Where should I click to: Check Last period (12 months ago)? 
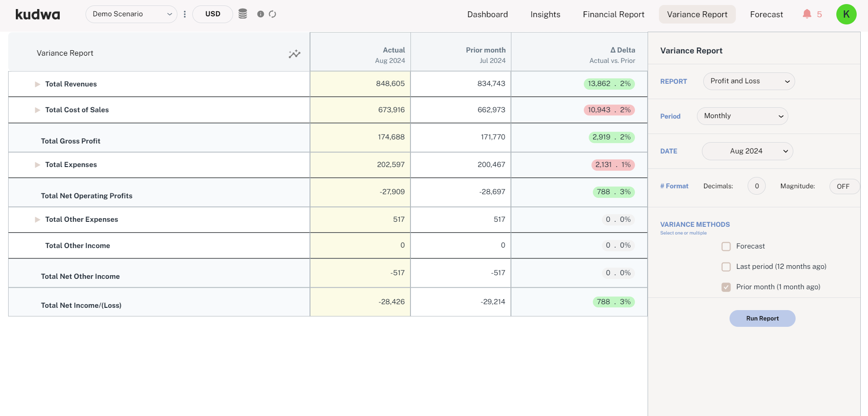726,267
